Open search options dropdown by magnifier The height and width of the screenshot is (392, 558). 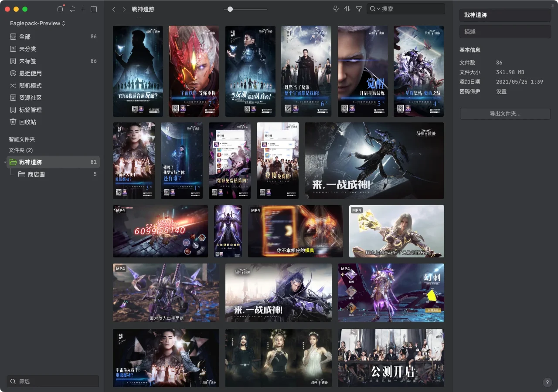point(374,9)
